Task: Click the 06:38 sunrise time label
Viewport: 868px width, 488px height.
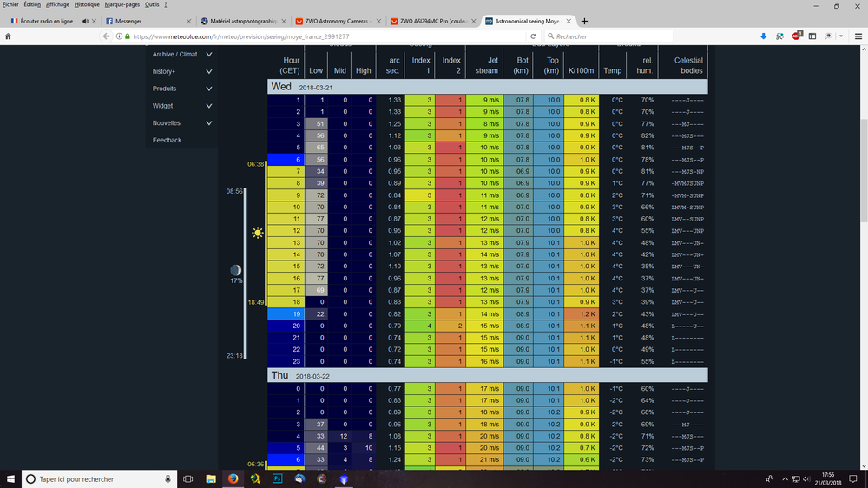Action: pyautogui.click(x=256, y=164)
